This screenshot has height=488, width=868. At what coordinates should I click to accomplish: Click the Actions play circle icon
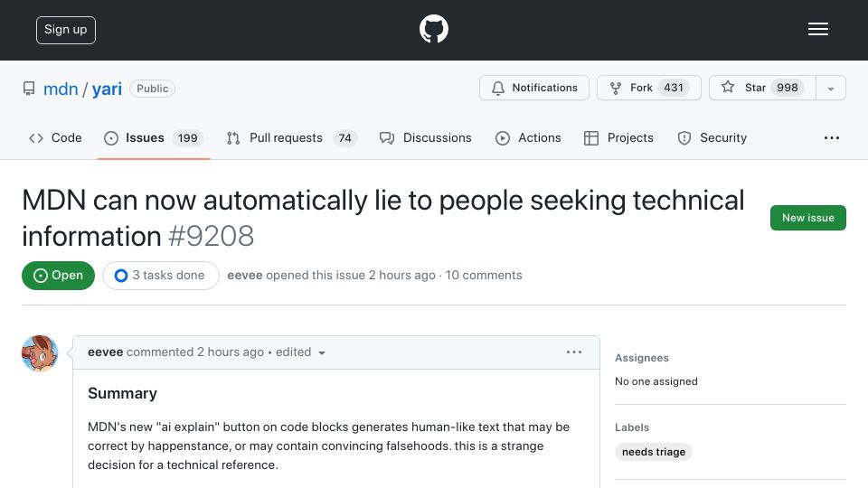pyautogui.click(x=502, y=138)
